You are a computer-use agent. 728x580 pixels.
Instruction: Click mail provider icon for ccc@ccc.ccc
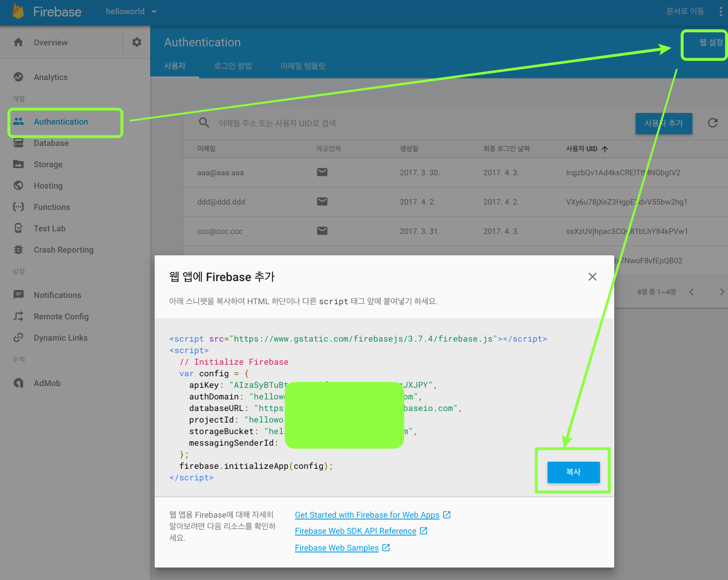(322, 230)
